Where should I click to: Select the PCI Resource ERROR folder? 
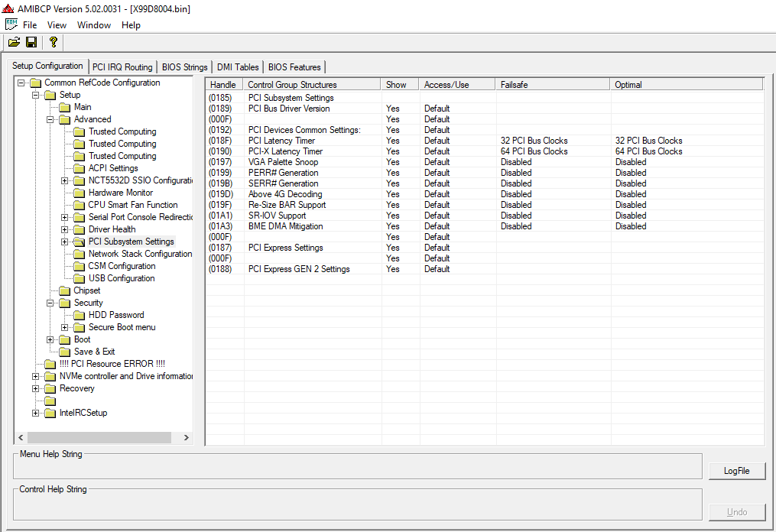tap(112, 364)
